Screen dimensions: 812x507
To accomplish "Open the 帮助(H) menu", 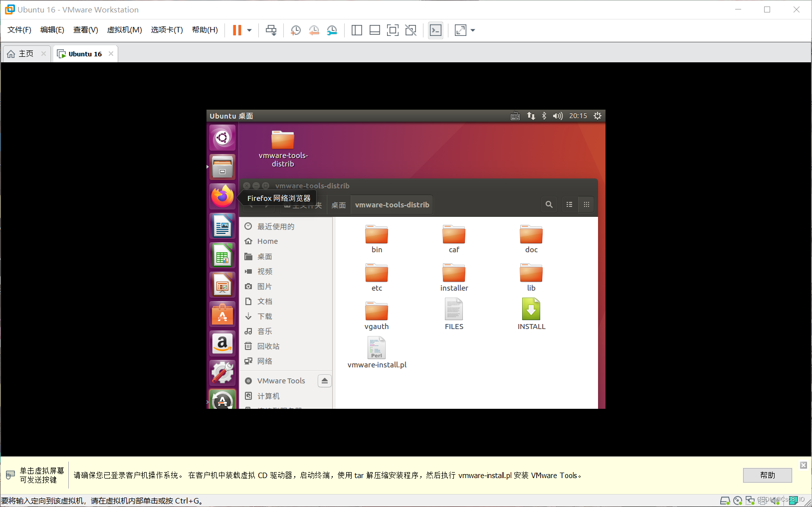I will tap(205, 30).
